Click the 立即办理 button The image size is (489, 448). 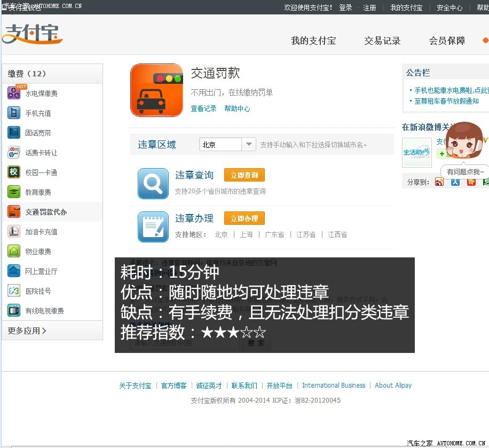pyautogui.click(x=244, y=218)
